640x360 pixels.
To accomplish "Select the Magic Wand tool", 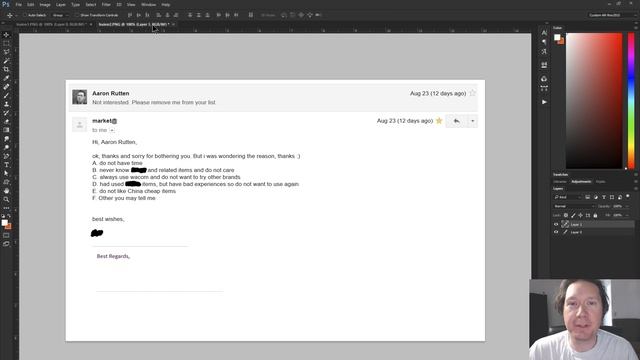I will click(6, 60).
